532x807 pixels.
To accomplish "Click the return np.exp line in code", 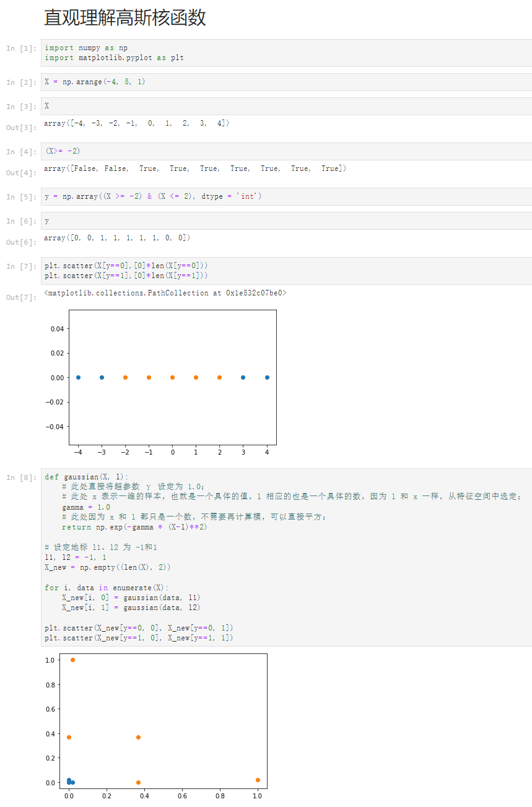I will coord(134,527).
